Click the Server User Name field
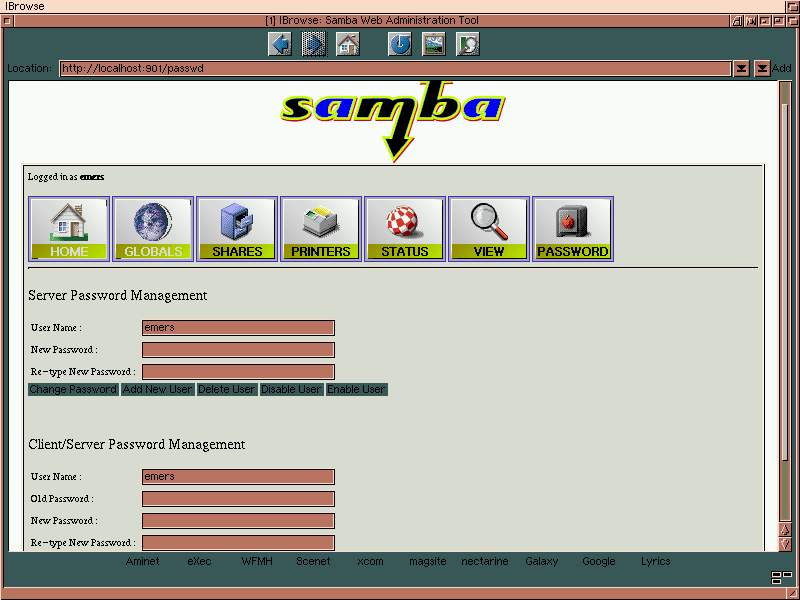 [238, 328]
